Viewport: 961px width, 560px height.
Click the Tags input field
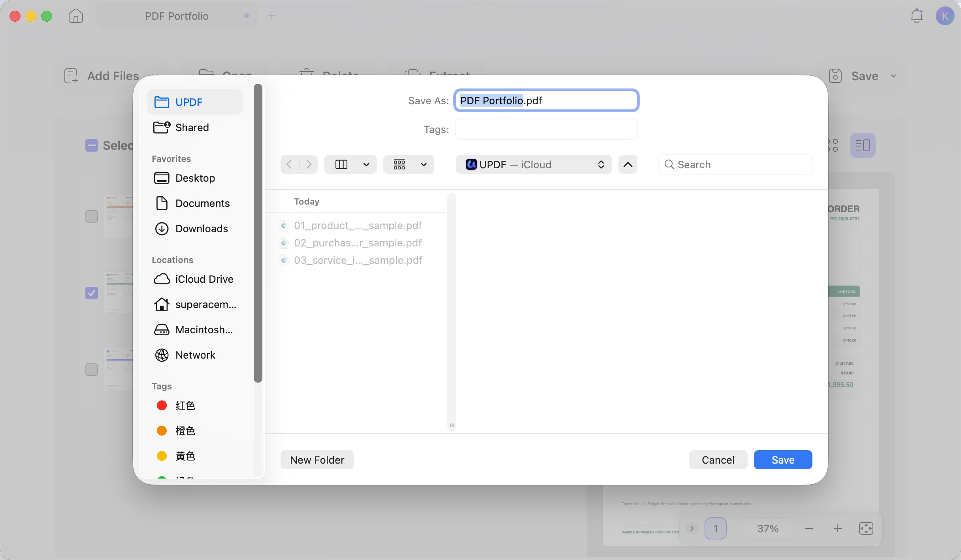[546, 129]
